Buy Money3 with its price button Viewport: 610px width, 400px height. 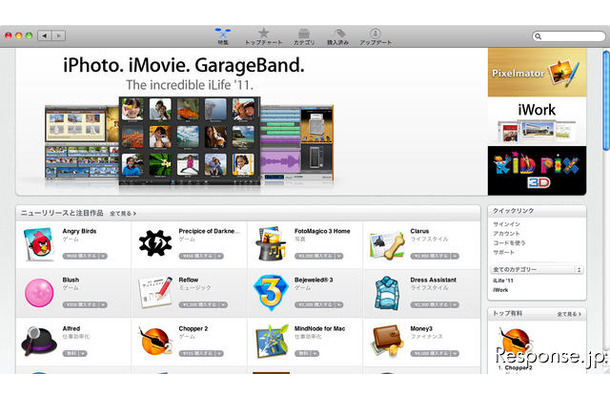click(435, 353)
